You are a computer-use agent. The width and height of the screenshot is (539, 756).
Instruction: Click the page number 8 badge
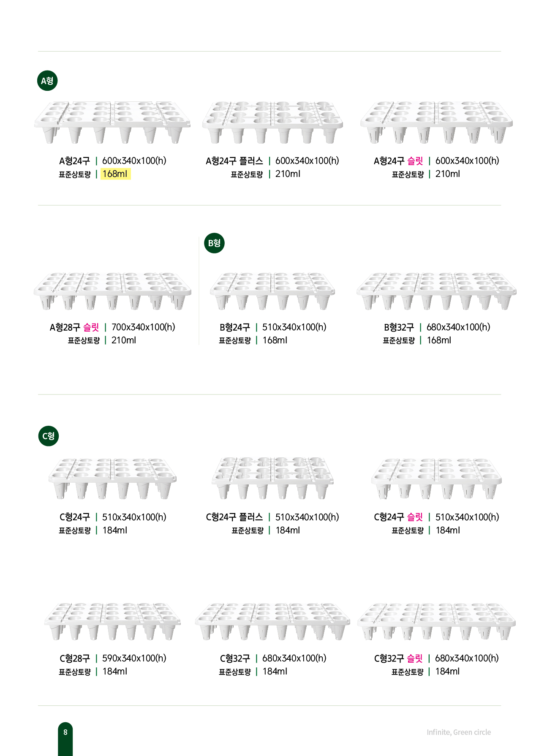65,732
